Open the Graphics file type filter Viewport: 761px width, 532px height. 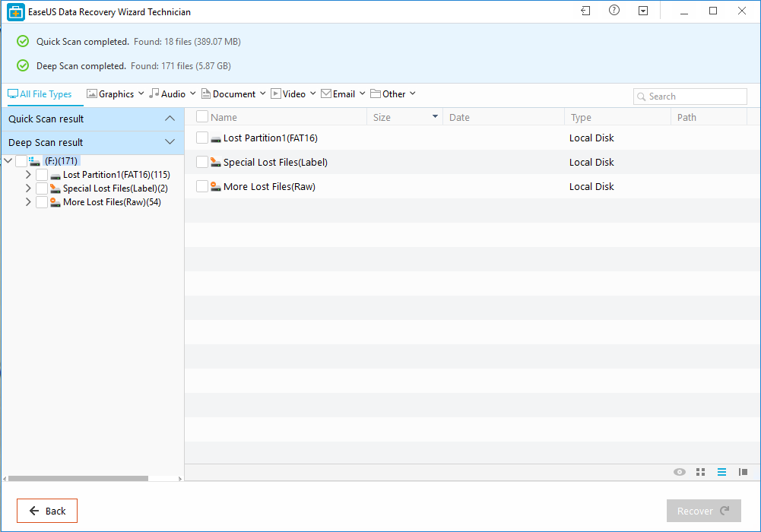click(x=114, y=93)
